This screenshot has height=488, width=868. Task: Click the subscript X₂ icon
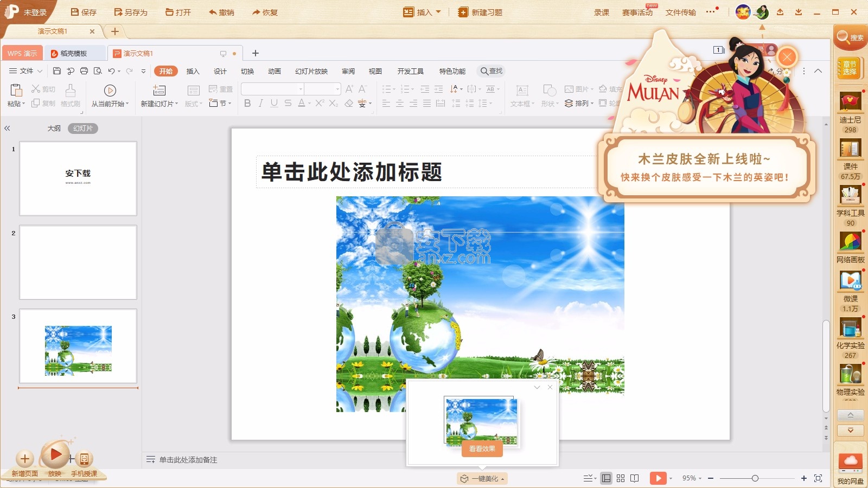click(334, 103)
